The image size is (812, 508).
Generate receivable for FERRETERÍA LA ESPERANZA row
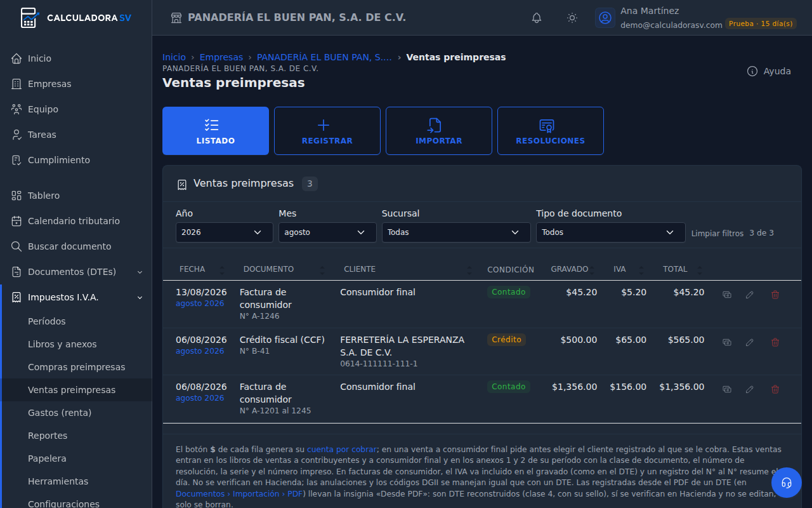pyautogui.click(x=727, y=342)
